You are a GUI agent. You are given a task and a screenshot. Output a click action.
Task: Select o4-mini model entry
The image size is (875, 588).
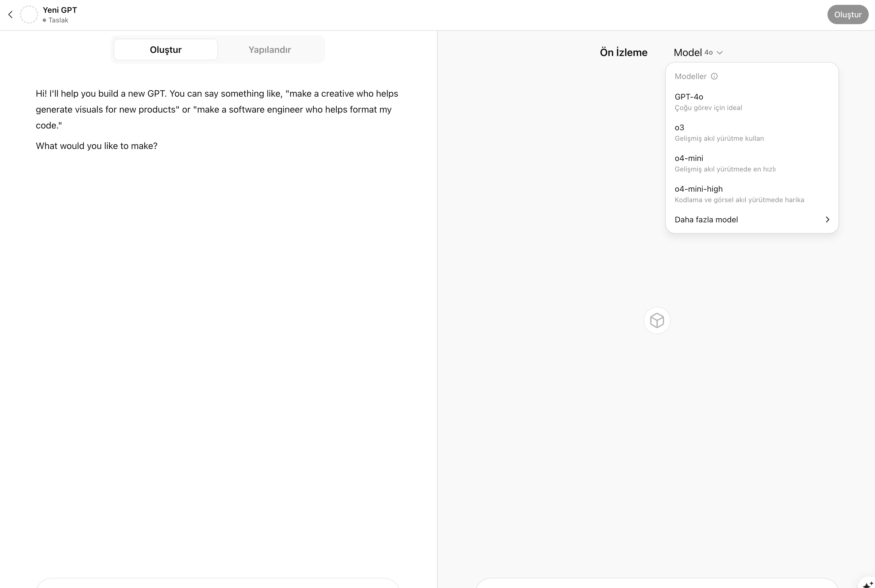point(752,163)
